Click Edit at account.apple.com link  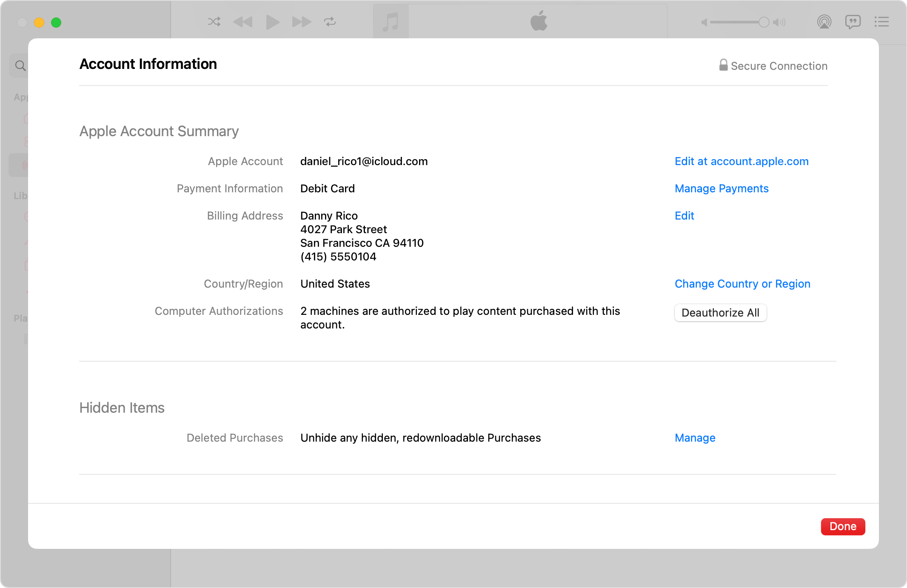pos(741,161)
